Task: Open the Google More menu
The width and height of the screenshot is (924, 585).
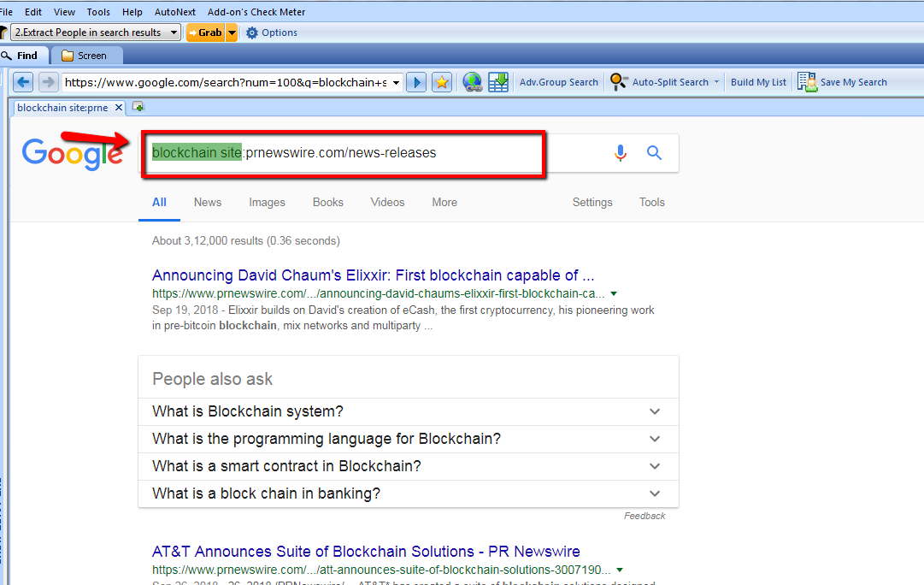Action: pos(444,203)
